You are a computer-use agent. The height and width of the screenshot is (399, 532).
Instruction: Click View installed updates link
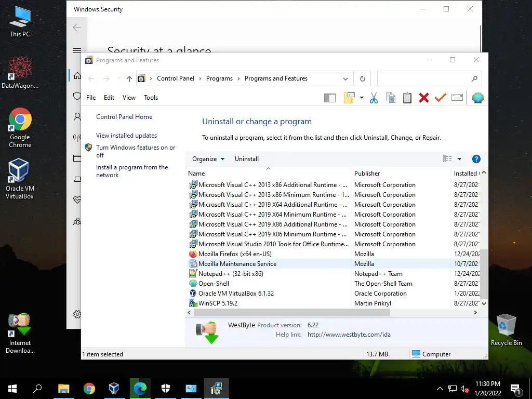pos(127,136)
